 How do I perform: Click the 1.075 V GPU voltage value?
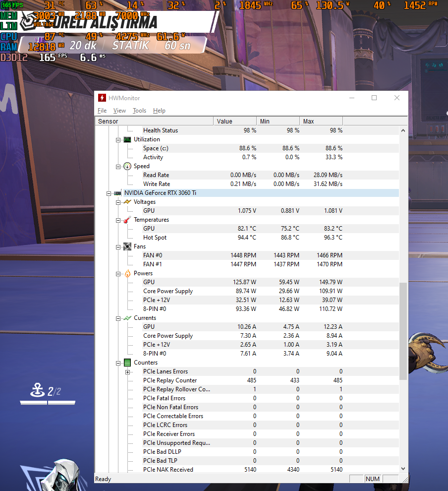coord(247,211)
